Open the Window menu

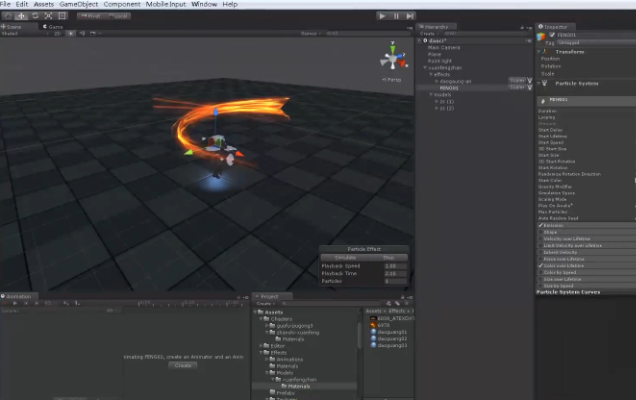coord(204,4)
